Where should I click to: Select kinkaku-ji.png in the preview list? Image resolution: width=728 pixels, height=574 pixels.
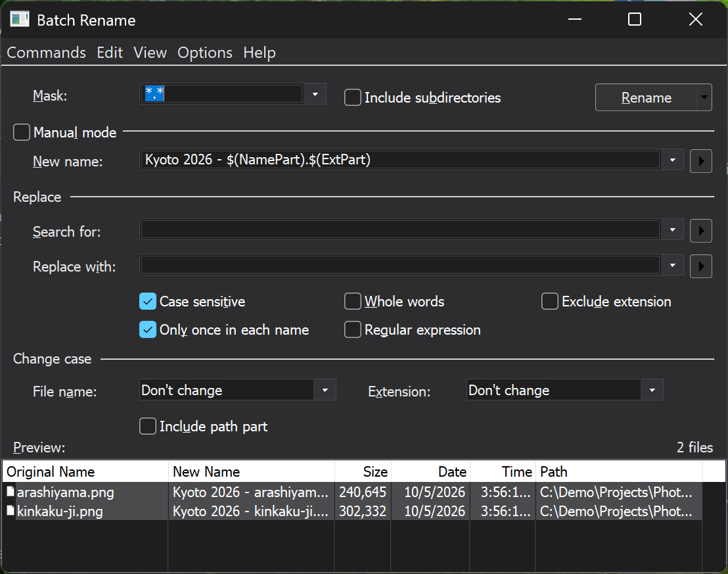point(60,512)
